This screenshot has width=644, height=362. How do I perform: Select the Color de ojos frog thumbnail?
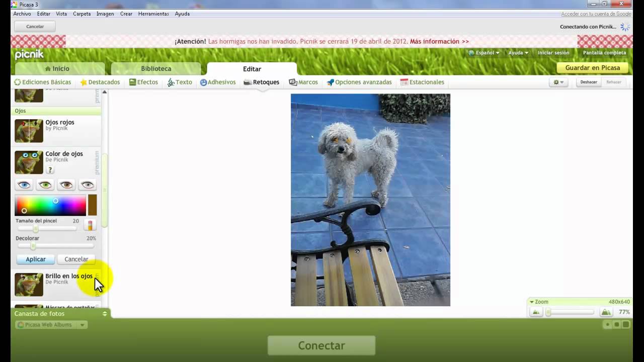(29, 162)
